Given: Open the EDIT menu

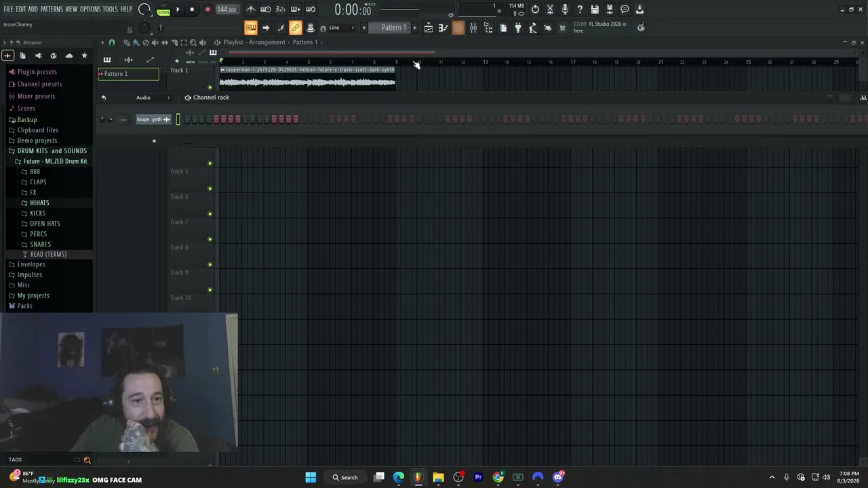Looking at the screenshot, I should [21, 9].
